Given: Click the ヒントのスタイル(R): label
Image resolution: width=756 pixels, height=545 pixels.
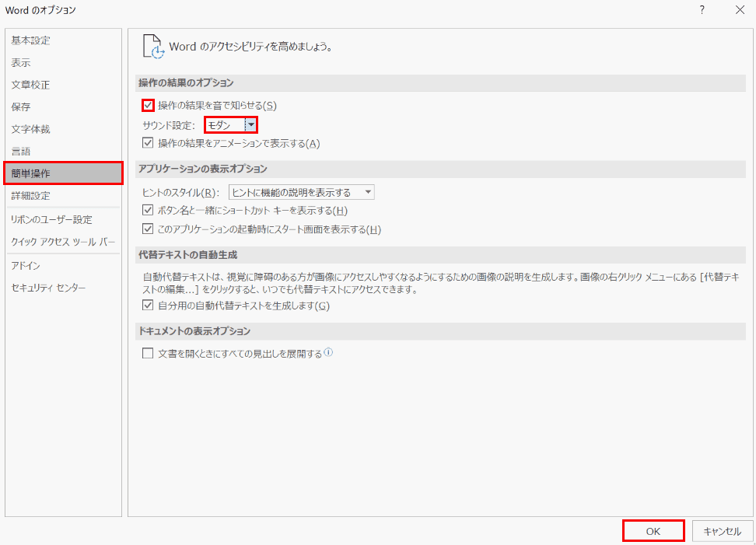Looking at the screenshot, I should (x=180, y=193).
